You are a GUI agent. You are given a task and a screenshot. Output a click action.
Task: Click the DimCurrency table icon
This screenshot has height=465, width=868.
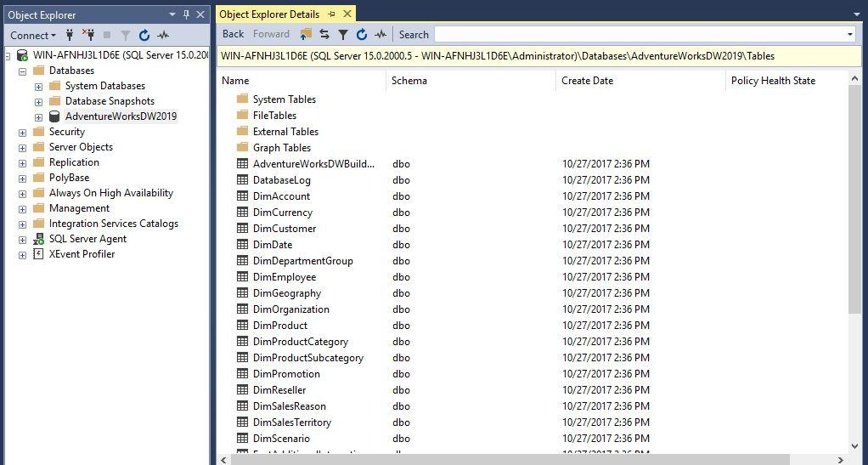click(242, 212)
